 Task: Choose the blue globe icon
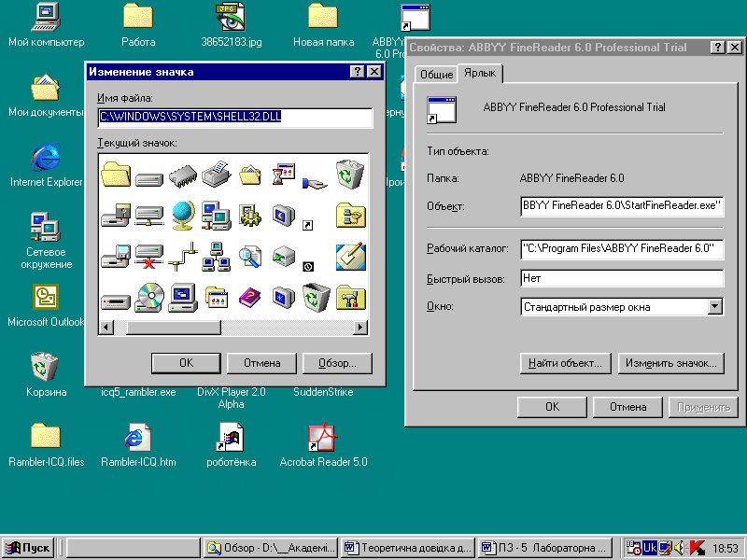point(183,216)
